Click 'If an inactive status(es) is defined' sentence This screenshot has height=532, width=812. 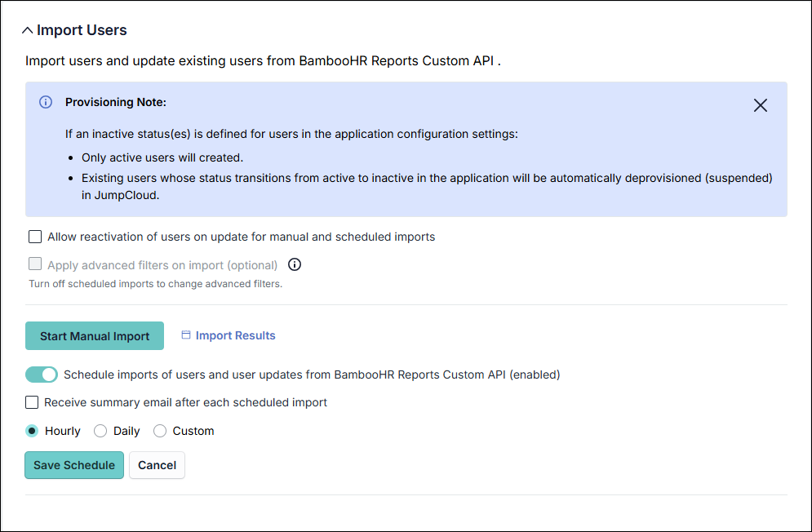tap(291, 134)
